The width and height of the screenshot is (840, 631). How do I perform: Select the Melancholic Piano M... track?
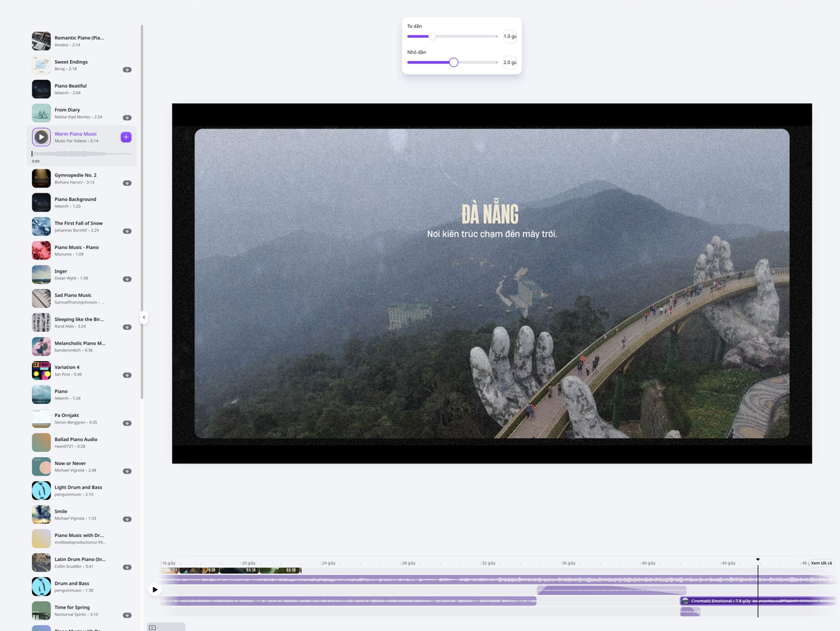[81, 346]
